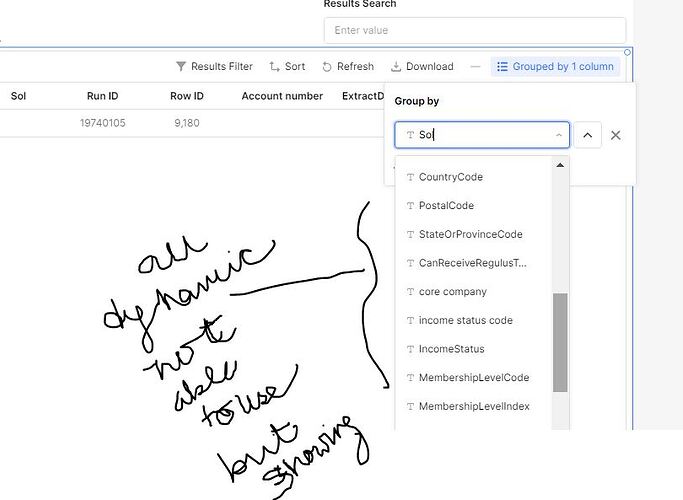Viewport: 683px width, 500px height.
Task: Click the Run ID column header
Action: tap(102, 96)
